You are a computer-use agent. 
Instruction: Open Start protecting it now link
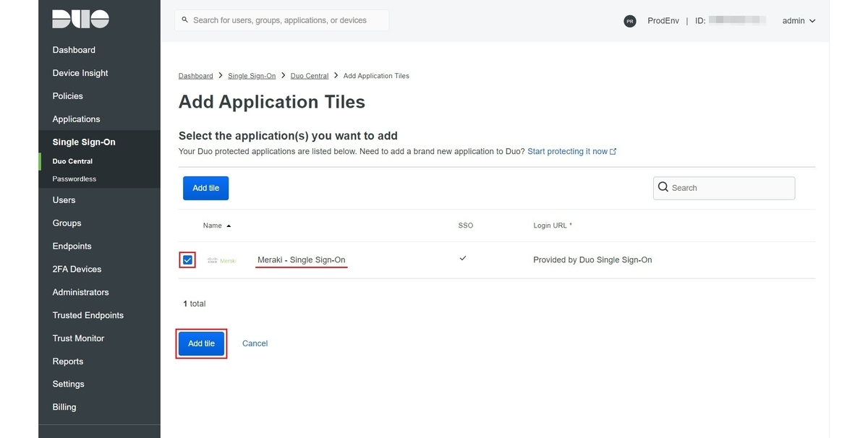pos(567,152)
